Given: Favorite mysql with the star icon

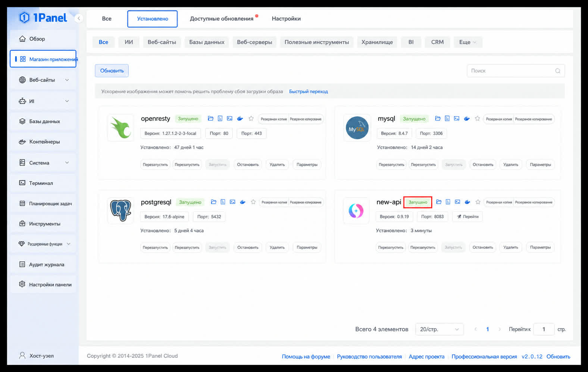Looking at the screenshot, I should (478, 119).
